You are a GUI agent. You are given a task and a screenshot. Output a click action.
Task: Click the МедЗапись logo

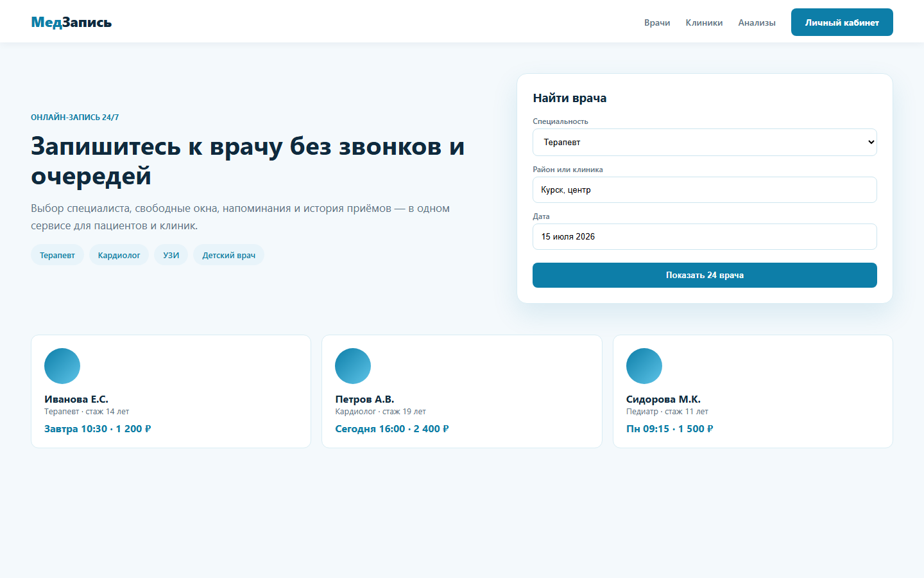[71, 22]
